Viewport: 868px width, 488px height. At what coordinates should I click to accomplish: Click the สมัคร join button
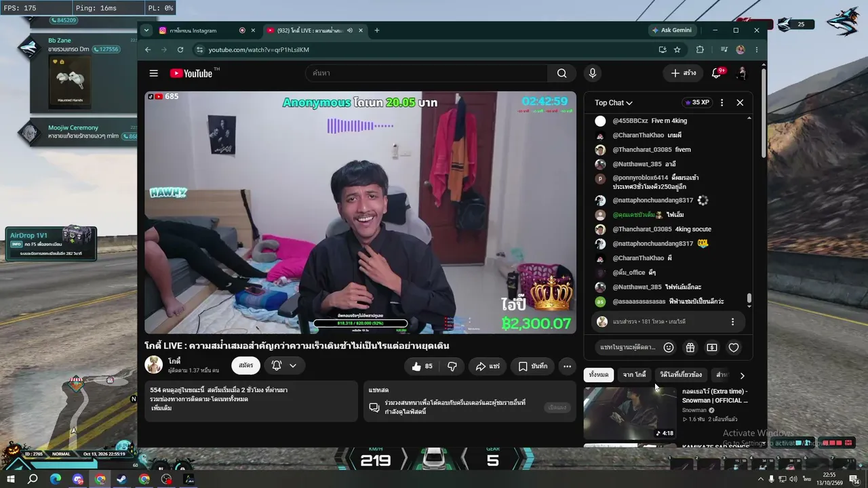[245, 366]
